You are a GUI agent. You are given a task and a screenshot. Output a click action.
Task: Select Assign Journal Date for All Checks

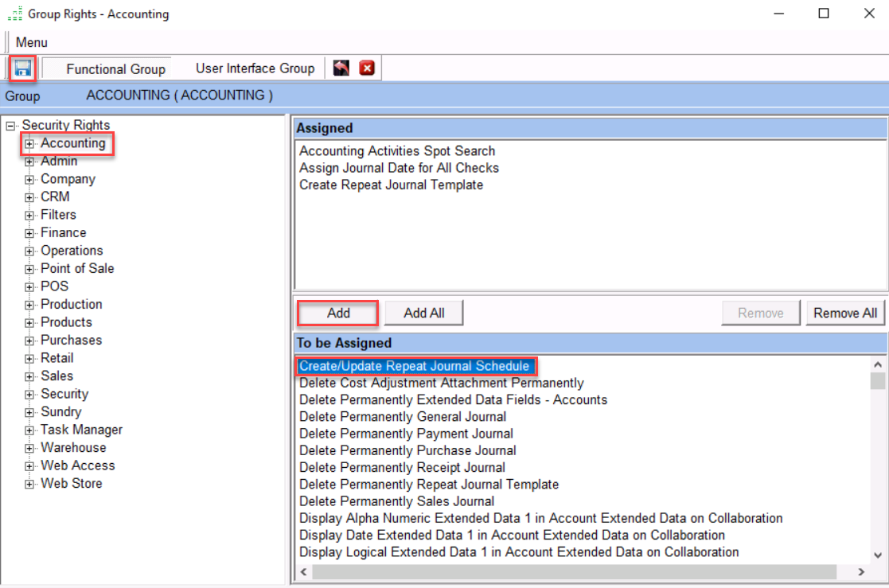pos(399,168)
